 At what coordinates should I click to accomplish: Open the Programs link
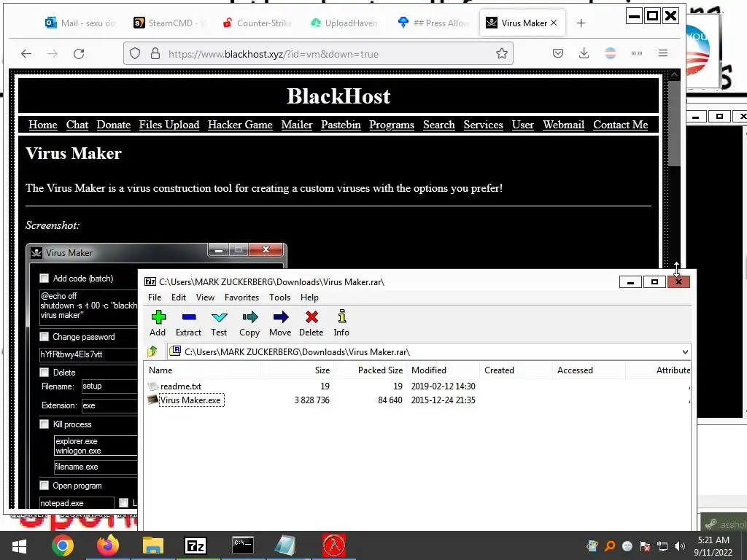(392, 125)
